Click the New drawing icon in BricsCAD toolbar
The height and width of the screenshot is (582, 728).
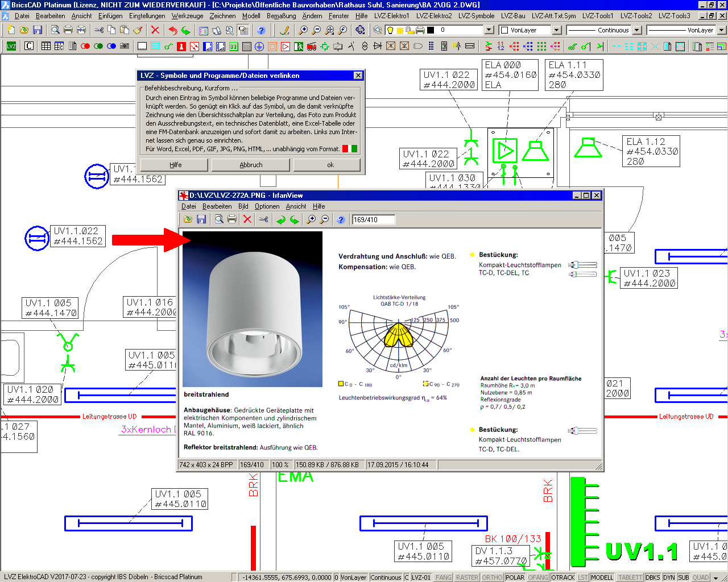(11, 30)
